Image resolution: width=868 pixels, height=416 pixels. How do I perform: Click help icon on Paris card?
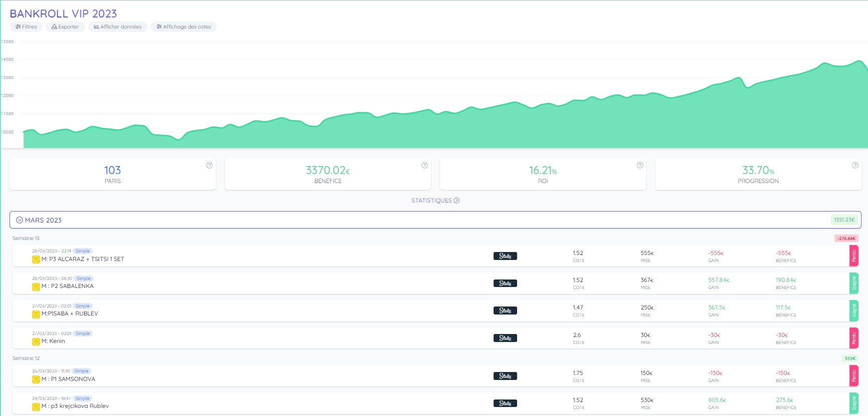point(209,165)
